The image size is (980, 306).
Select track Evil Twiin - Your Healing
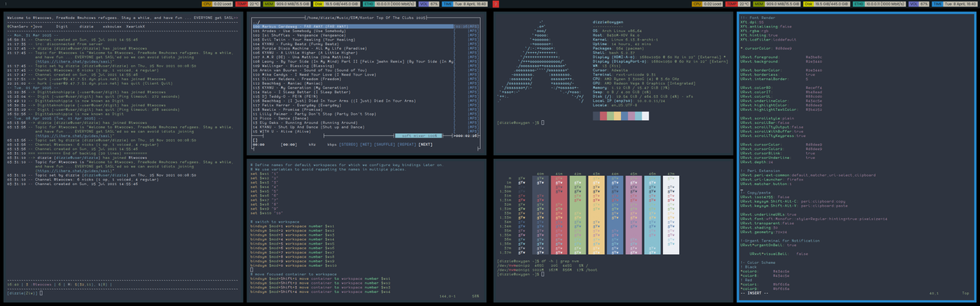(x=305, y=40)
